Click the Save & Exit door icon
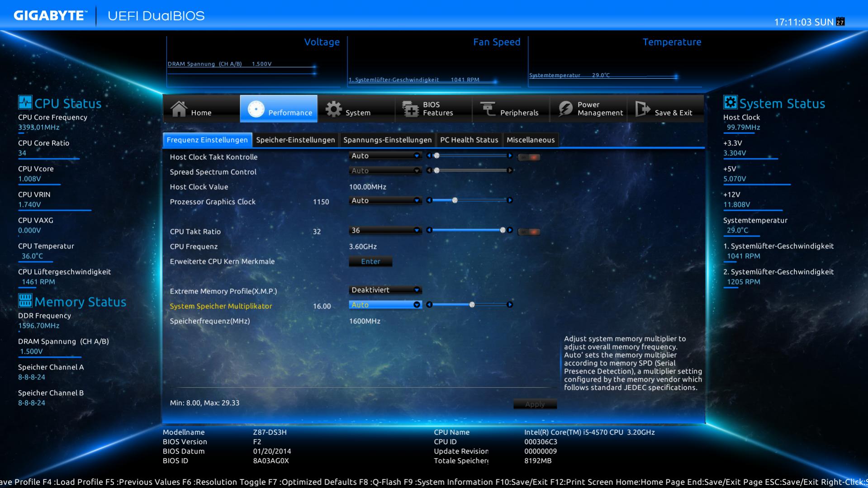This screenshot has height=488, width=868. [642, 109]
